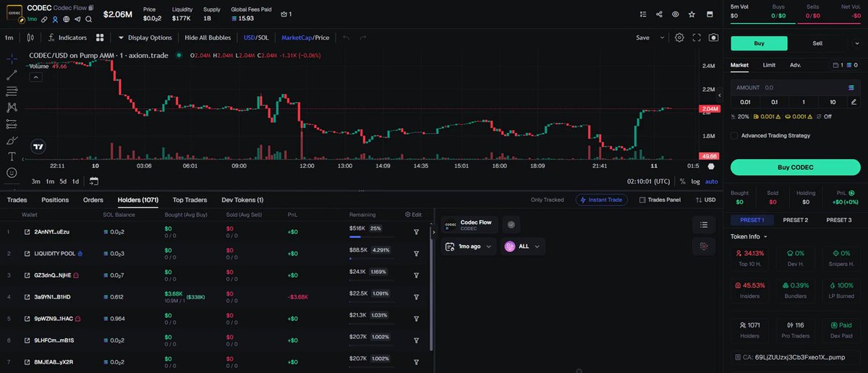Filter the 3a9YN1...B1HD holder row
Screen dimensions: 868x373
tap(416, 297)
